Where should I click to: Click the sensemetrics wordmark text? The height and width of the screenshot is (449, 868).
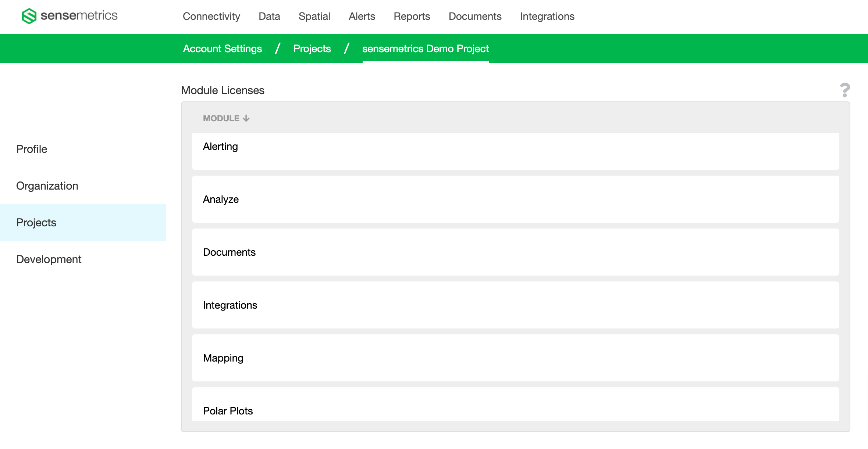pos(79,15)
